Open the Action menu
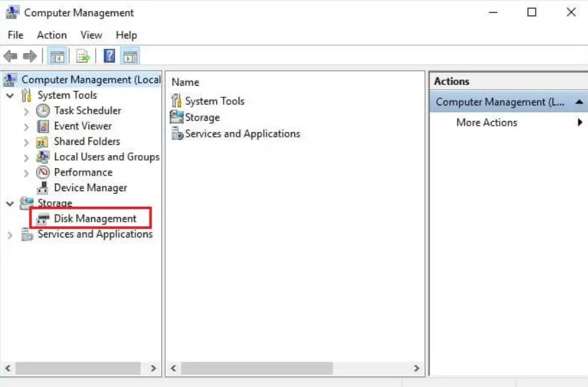This screenshot has height=387, width=588. tap(52, 35)
